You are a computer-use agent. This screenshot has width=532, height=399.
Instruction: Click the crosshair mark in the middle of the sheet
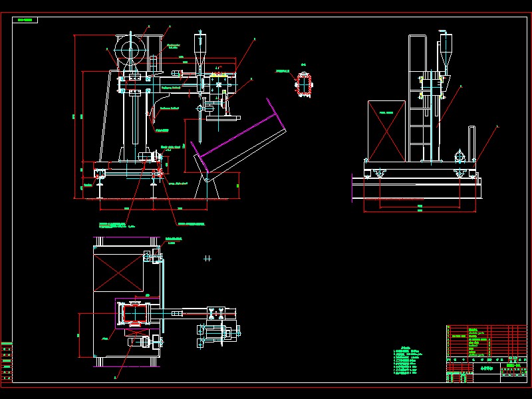[207, 259]
